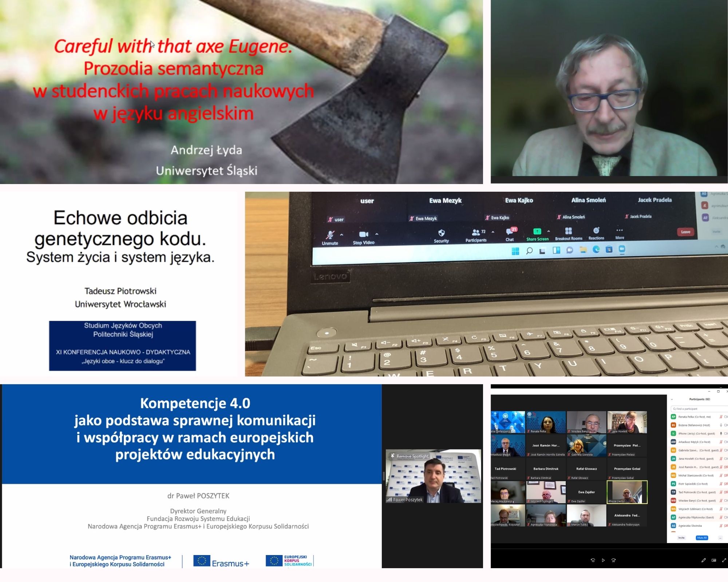Click 'Andrzej Łyda' name on axe slide

[x=206, y=150]
